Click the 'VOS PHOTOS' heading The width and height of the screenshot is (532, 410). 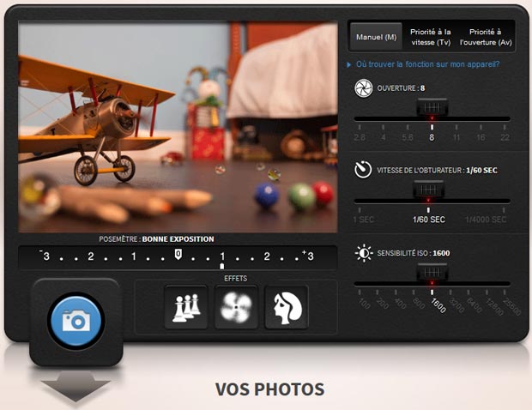(x=270, y=389)
